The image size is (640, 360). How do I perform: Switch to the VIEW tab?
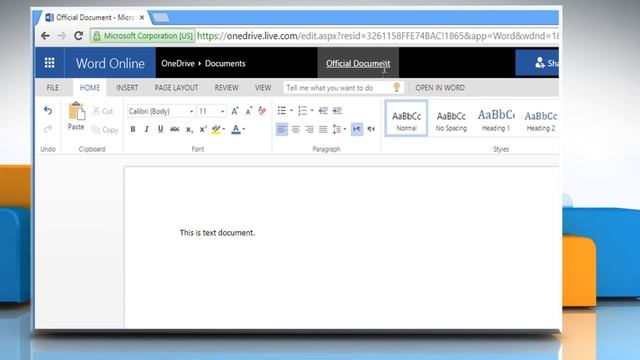pyautogui.click(x=263, y=88)
